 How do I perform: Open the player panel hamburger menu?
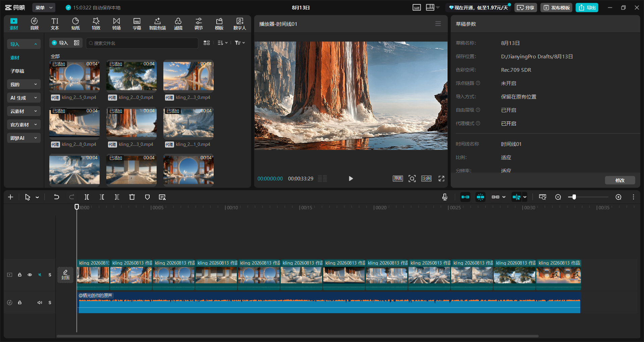point(438,24)
